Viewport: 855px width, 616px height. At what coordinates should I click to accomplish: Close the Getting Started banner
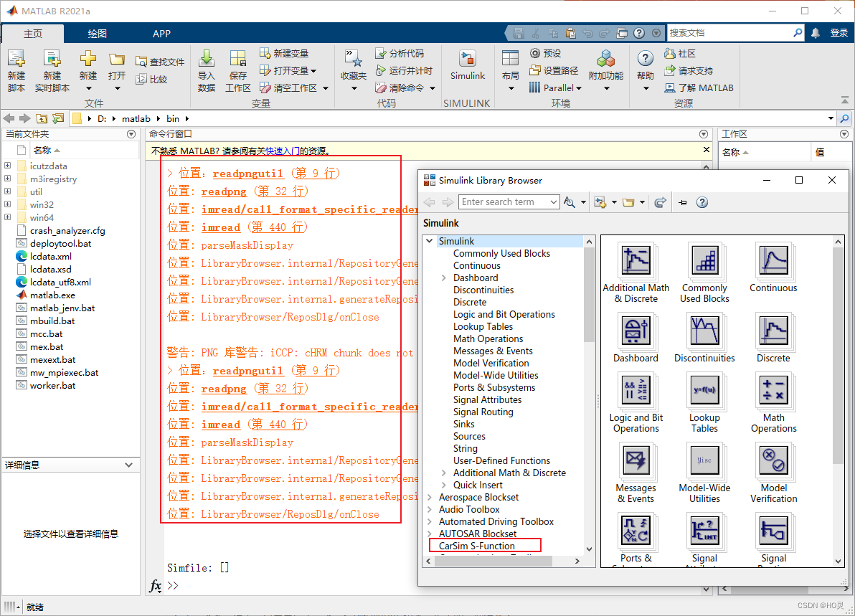pos(706,149)
